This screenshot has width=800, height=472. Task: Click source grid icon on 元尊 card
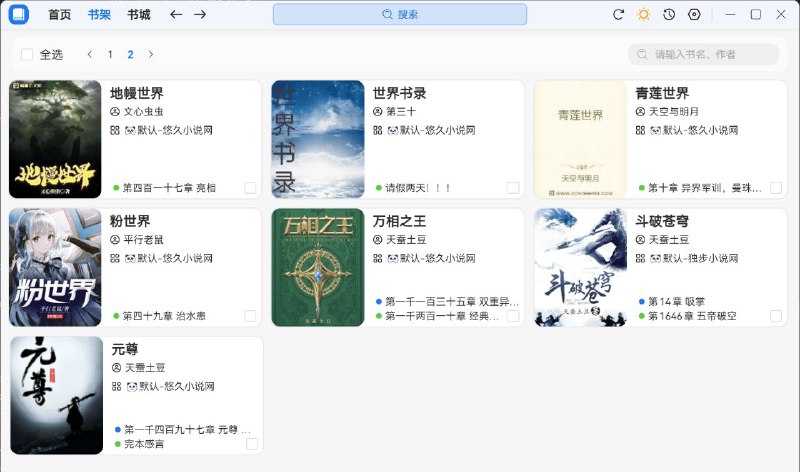pyautogui.click(x=116, y=386)
